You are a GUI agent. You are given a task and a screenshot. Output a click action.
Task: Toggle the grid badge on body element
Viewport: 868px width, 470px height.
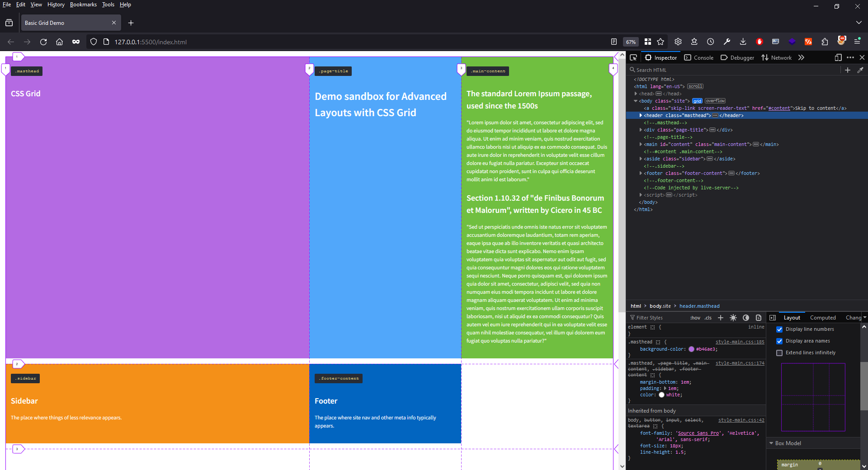[x=698, y=101]
